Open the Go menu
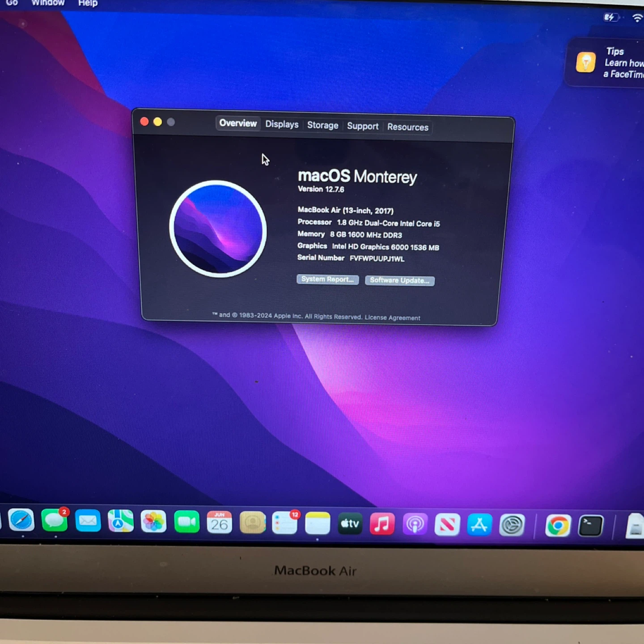 [12, 3]
